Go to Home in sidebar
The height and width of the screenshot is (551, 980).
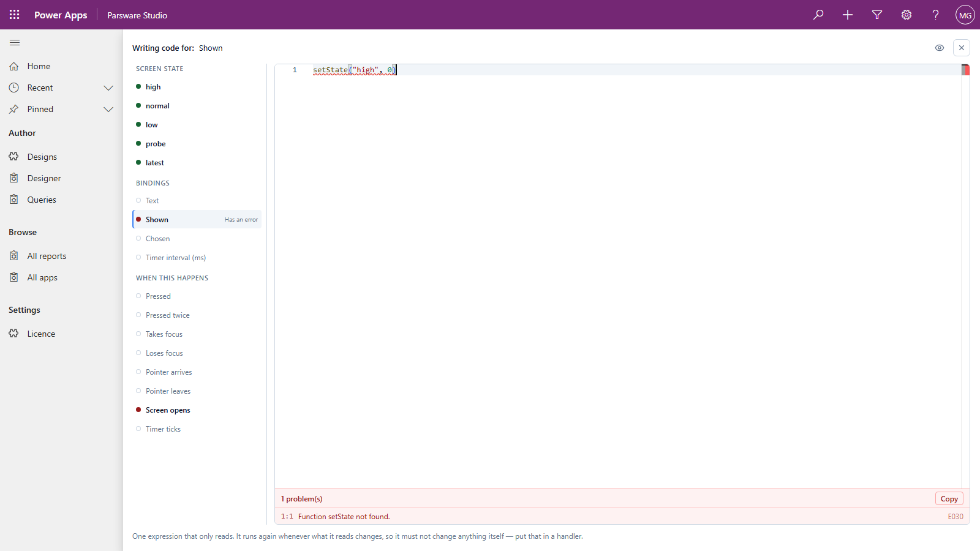click(61, 66)
